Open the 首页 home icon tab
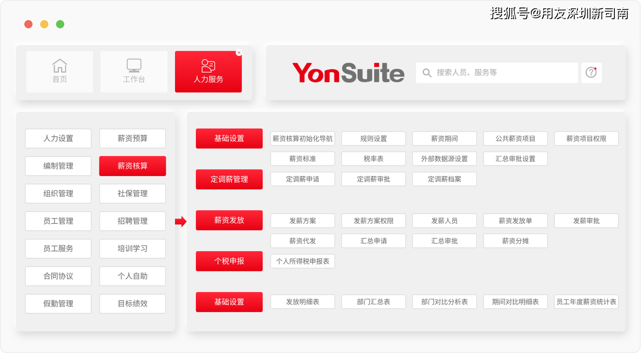Screen dimensions: 644x353 [60, 71]
